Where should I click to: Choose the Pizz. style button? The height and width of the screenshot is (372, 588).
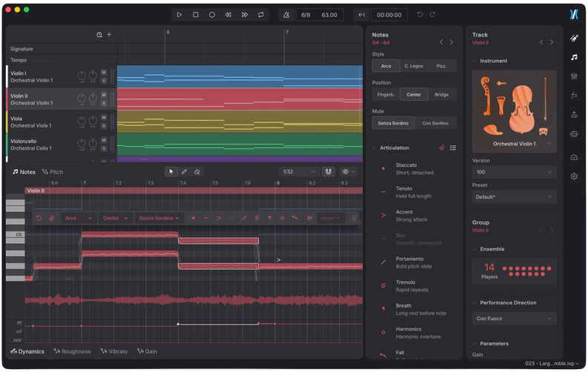pyautogui.click(x=442, y=66)
